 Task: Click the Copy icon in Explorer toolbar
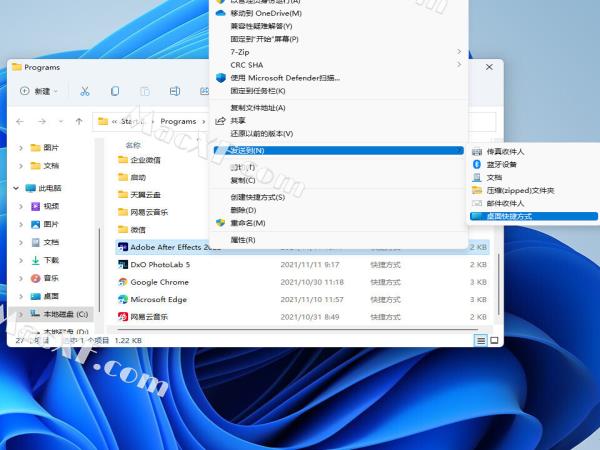point(115,91)
